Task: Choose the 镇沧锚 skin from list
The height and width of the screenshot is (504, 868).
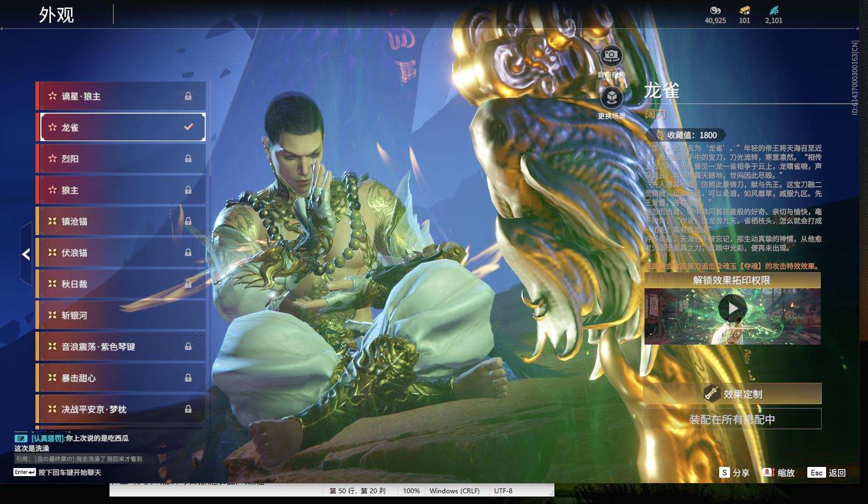Action: pos(121,221)
